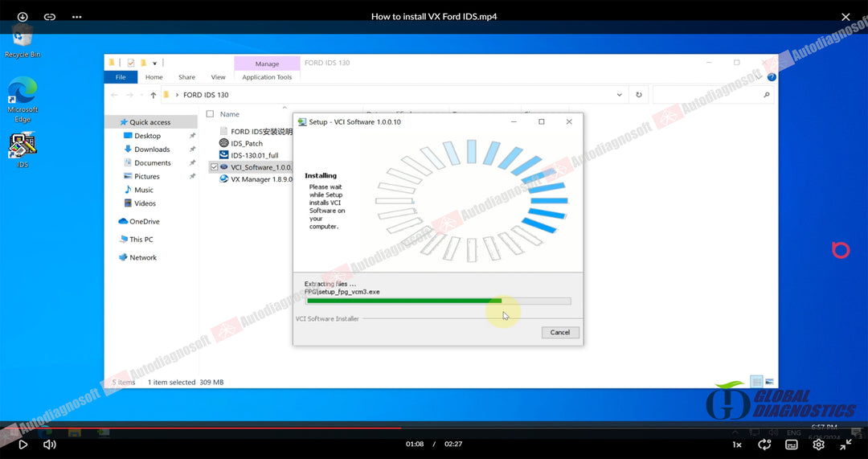
Task: Mute the video player volume
Action: 50,444
